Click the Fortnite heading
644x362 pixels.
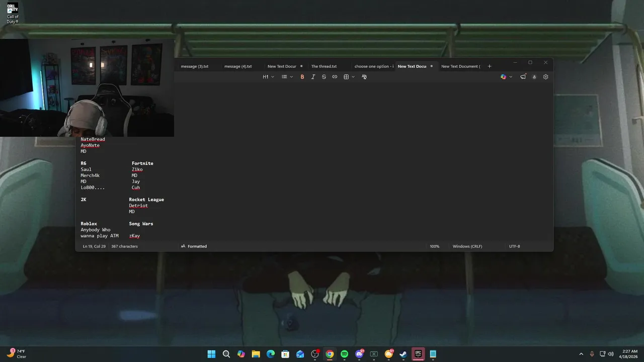142,163
